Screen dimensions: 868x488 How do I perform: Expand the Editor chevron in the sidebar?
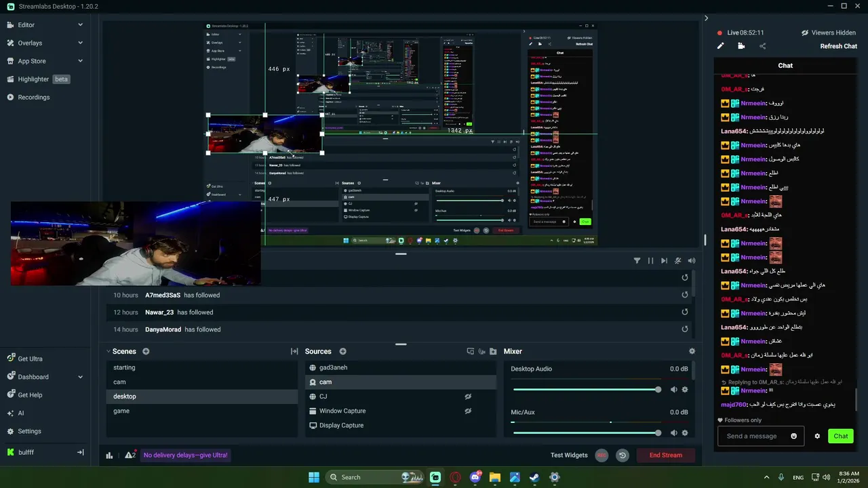coord(80,25)
